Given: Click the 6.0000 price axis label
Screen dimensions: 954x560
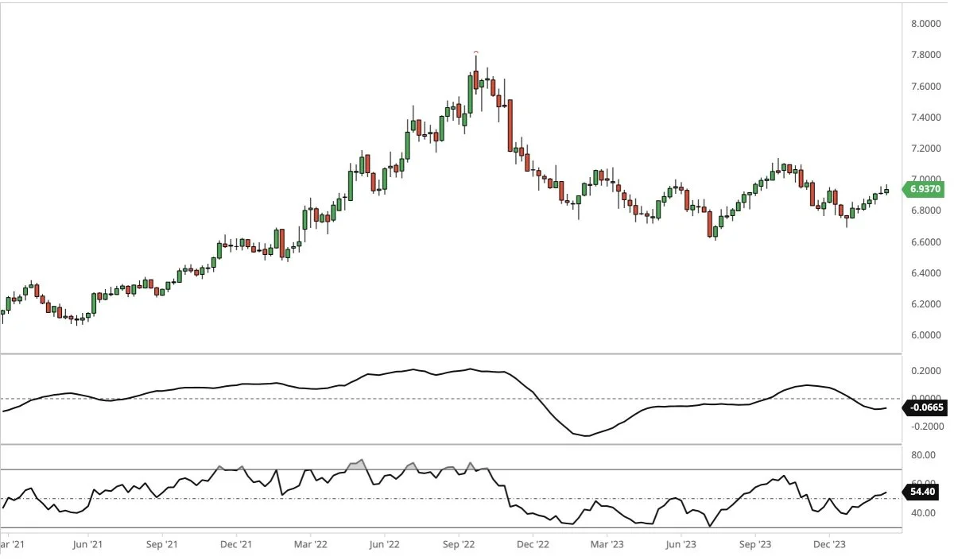Looking at the screenshot, I should [x=926, y=335].
